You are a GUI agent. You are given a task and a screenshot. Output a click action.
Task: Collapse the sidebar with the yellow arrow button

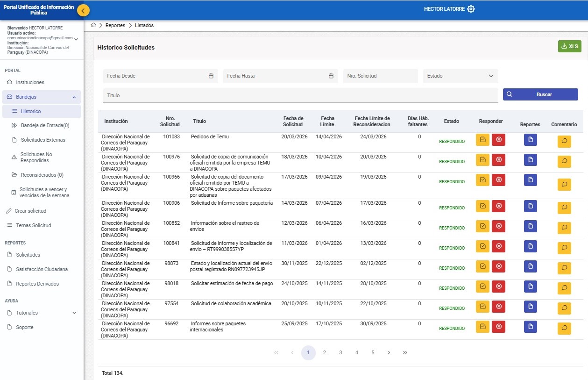83,10
